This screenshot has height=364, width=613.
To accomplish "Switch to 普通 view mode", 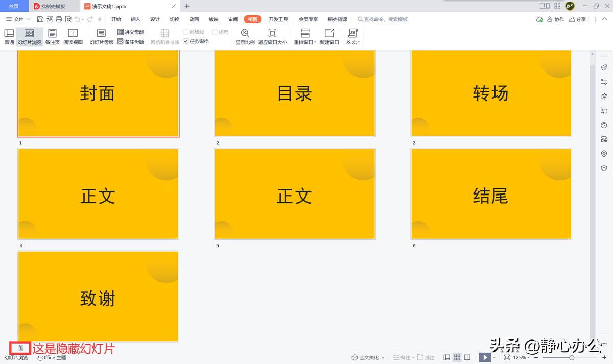I will pyautogui.click(x=9, y=36).
